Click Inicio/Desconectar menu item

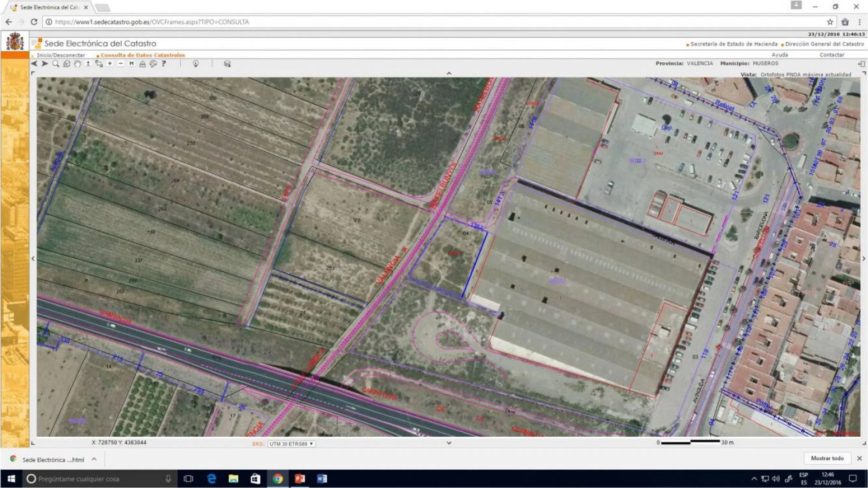click(61, 55)
